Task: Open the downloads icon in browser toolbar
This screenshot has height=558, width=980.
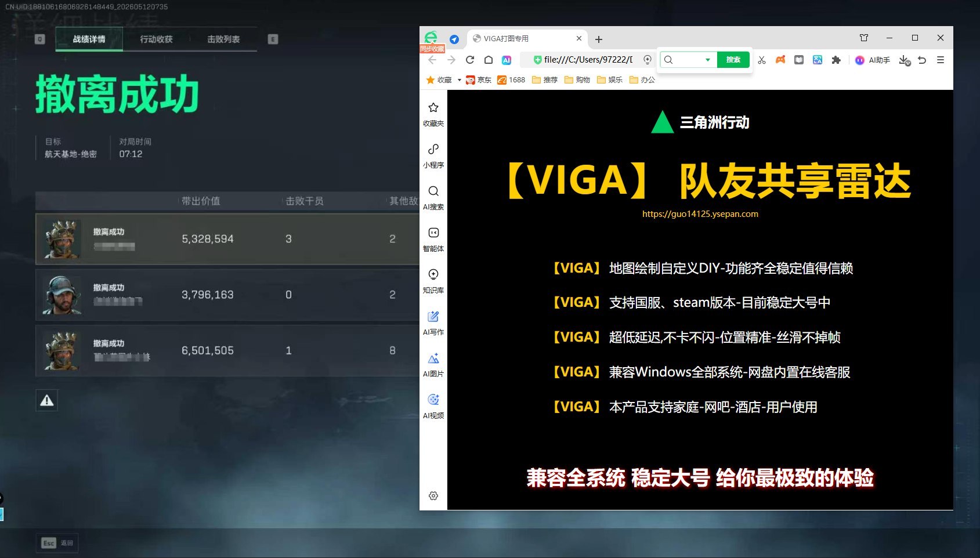Action: (904, 60)
